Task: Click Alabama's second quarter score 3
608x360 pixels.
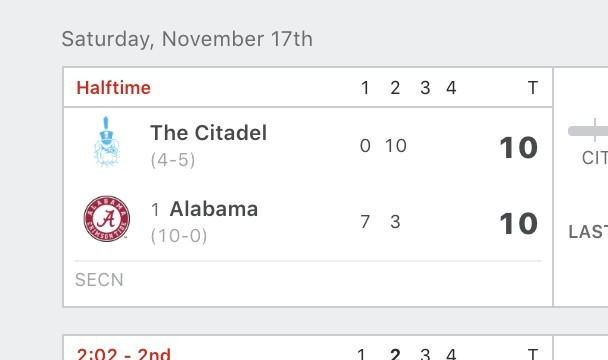Action: (x=395, y=222)
